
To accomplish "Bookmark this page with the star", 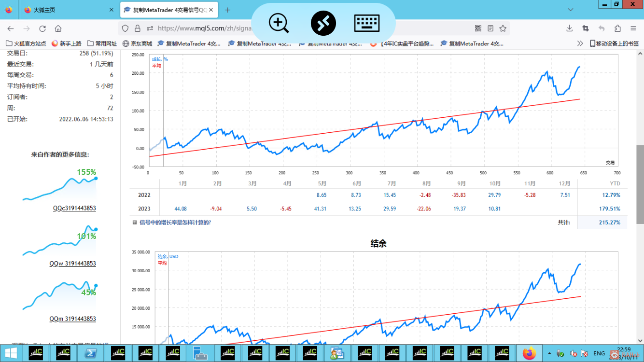I will click(503, 28).
